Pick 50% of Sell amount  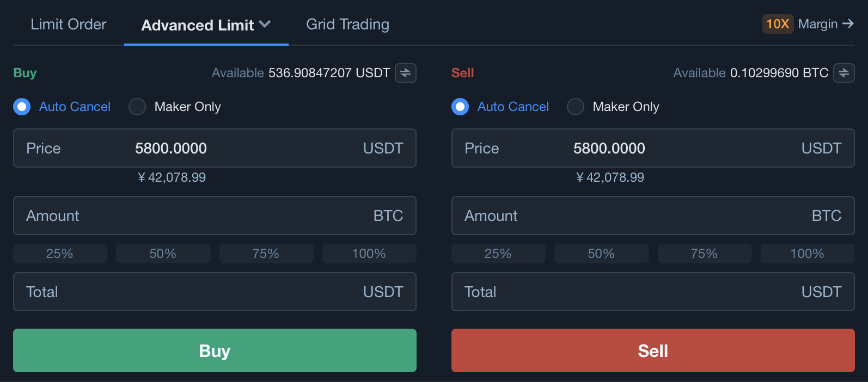(x=601, y=254)
